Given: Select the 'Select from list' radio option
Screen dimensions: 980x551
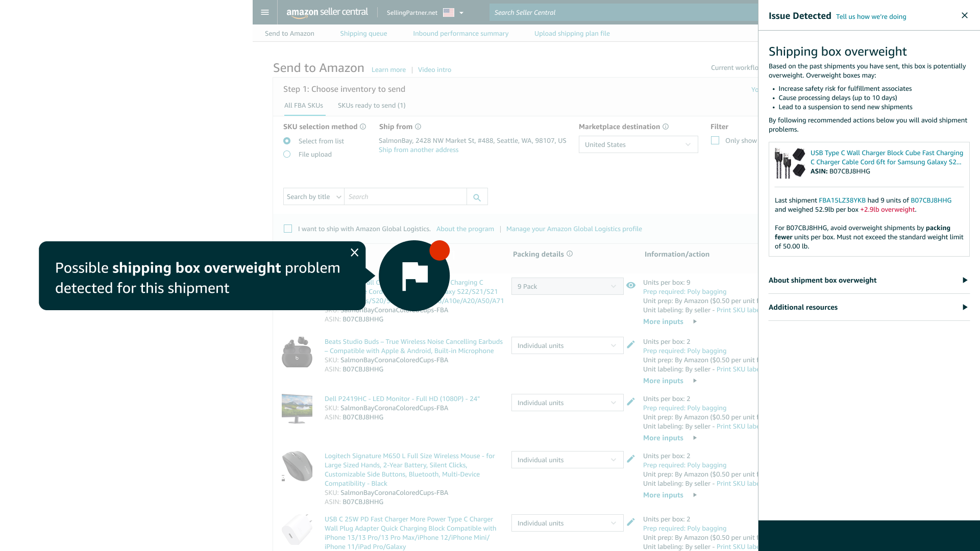Looking at the screenshot, I should point(287,141).
